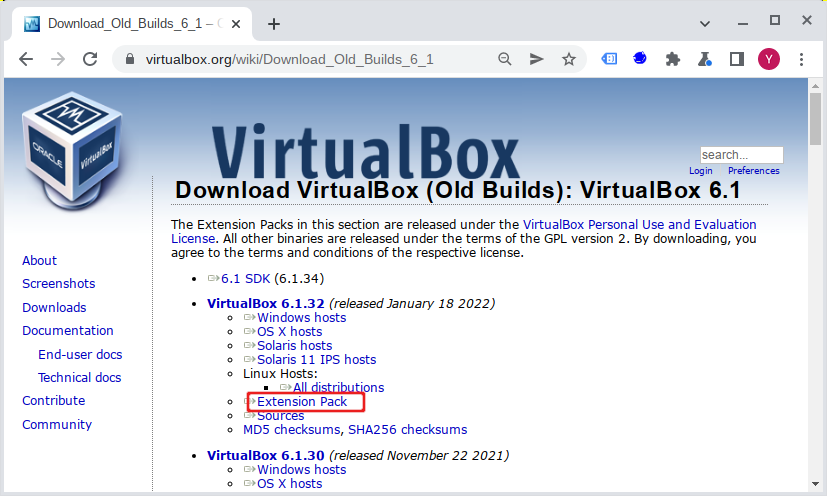Open the Login link
This screenshot has width=827, height=496.
[700, 170]
